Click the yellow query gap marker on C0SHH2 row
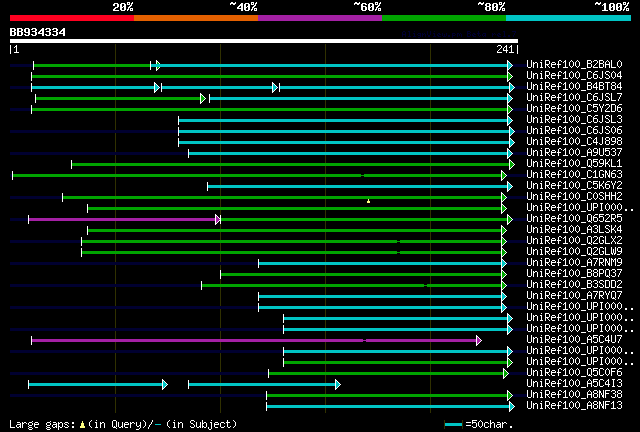Viewport: 640px width, 432px height. coord(369,201)
